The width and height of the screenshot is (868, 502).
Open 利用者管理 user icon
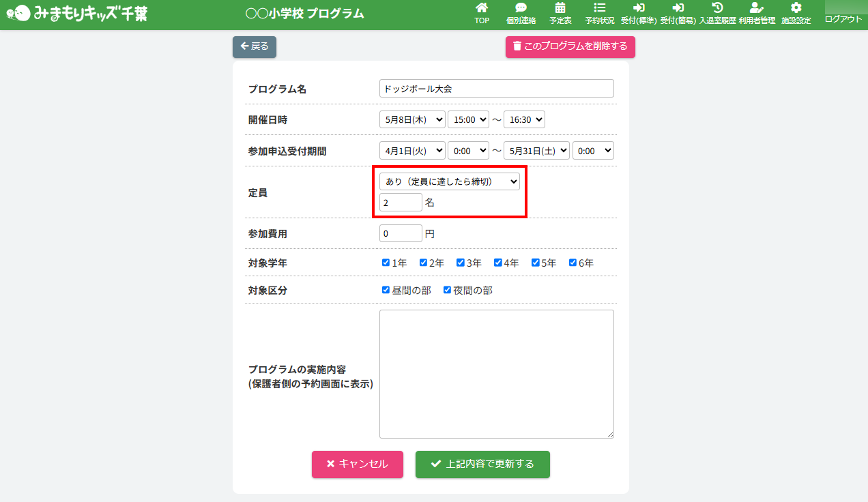(756, 8)
